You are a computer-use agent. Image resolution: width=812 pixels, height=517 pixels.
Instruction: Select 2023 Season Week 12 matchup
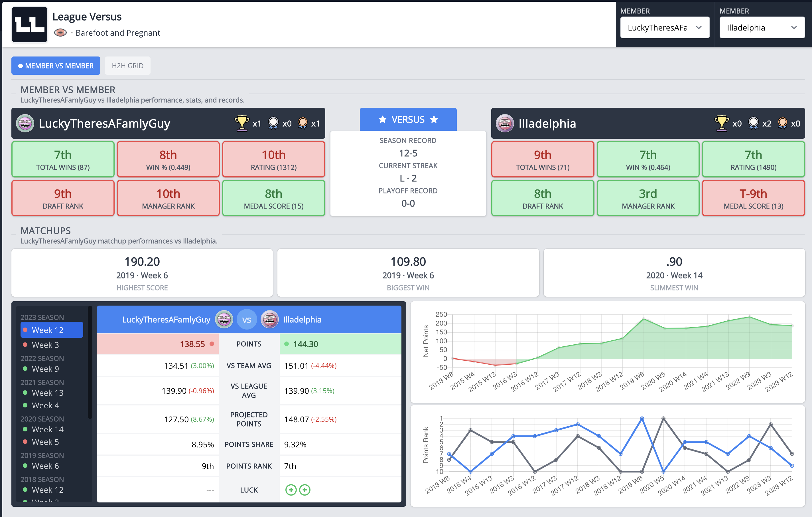pyautogui.click(x=52, y=330)
